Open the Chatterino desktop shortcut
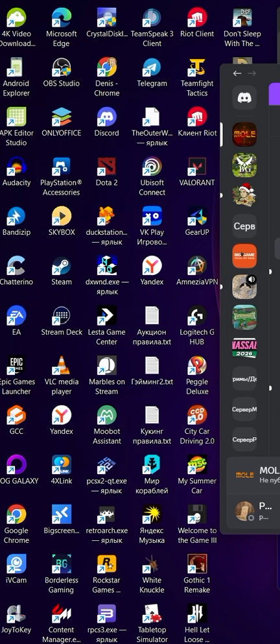 click(16, 266)
